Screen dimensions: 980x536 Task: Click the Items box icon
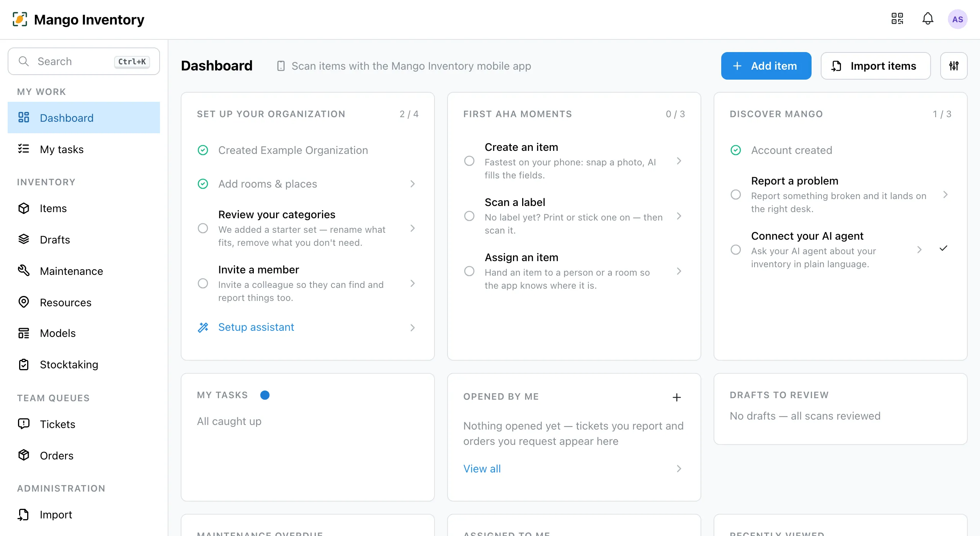click(24, 208)
